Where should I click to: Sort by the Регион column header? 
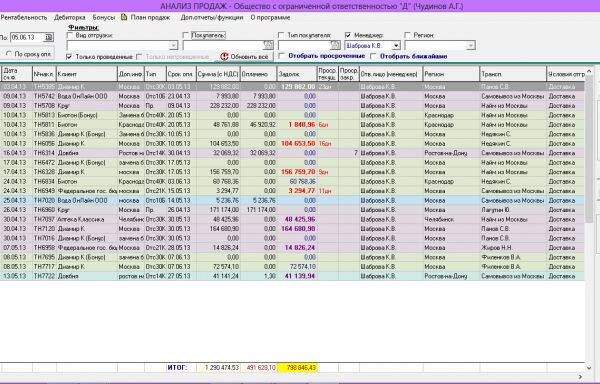[x=451, y=74]
